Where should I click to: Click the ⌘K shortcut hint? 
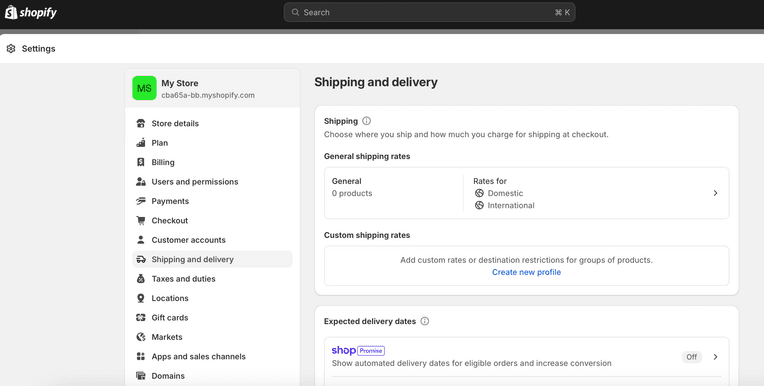(562, 13)
